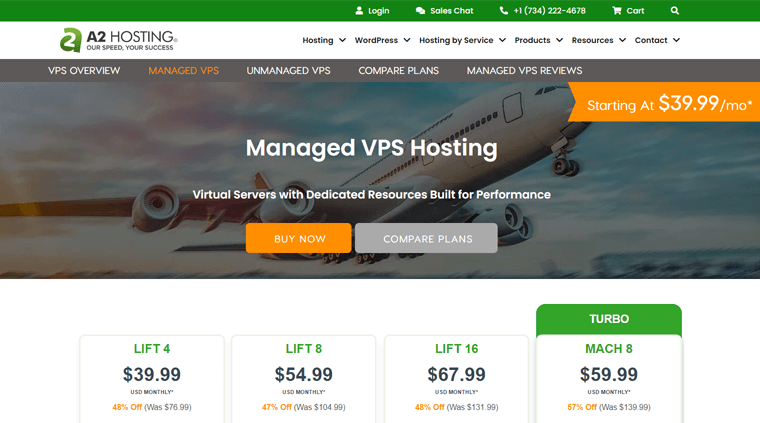Open the Sales Chat link

tap(451, 11)
